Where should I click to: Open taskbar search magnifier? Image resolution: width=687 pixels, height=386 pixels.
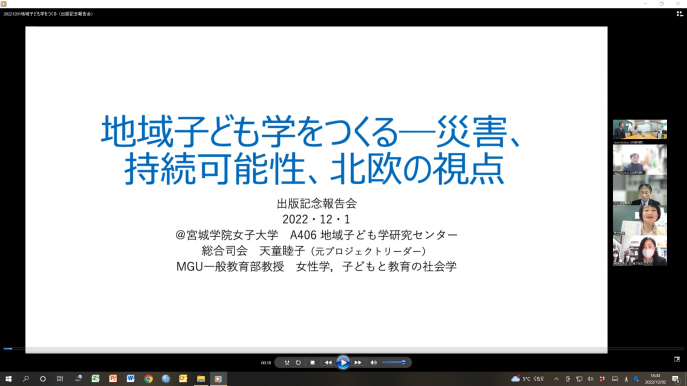pos(25,379)
